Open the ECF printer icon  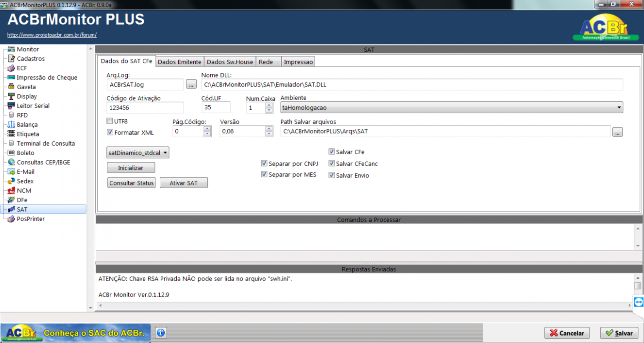point(11,68)
